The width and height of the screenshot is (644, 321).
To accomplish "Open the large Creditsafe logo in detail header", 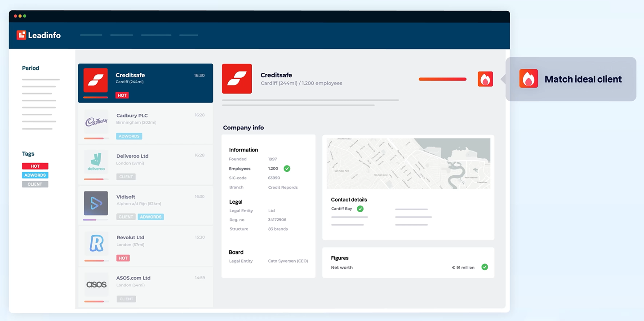I will [237, 79].
